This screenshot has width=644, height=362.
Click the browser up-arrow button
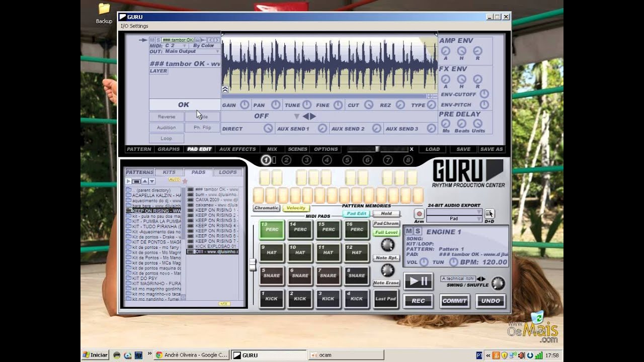145,181
